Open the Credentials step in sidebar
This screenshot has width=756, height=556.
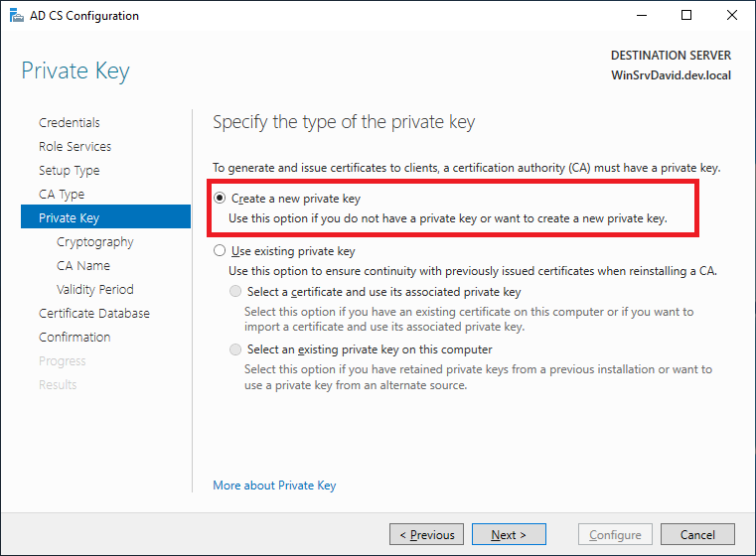point(70,123)
